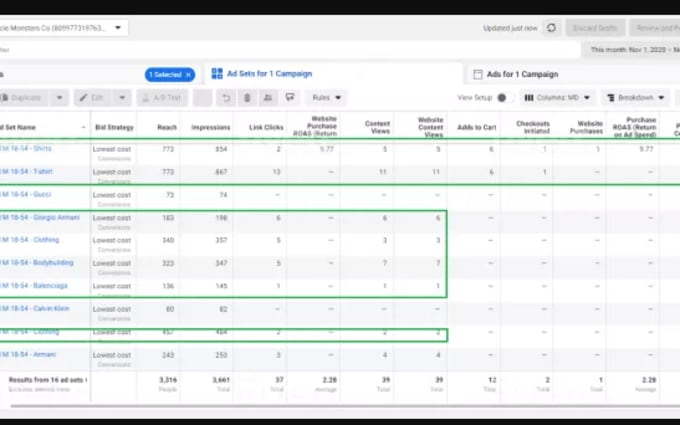Screen dimensions: 680x425
Task: Open the This month date range picker
Action: click(632, 50)
